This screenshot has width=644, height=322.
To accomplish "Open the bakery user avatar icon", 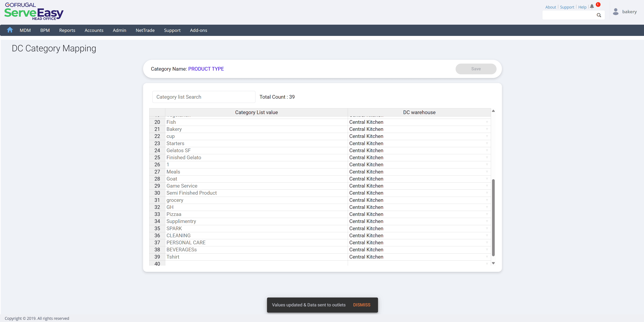I will coord(615,12).
